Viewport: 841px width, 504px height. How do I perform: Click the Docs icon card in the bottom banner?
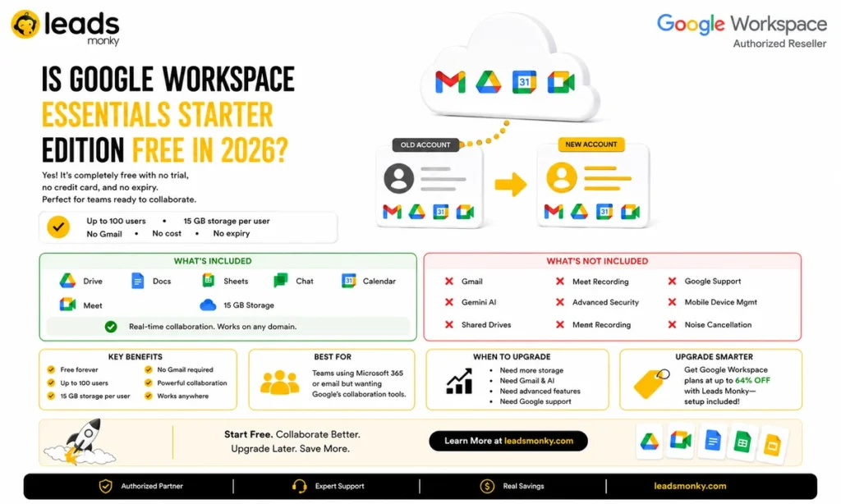[x=712, y=442]
